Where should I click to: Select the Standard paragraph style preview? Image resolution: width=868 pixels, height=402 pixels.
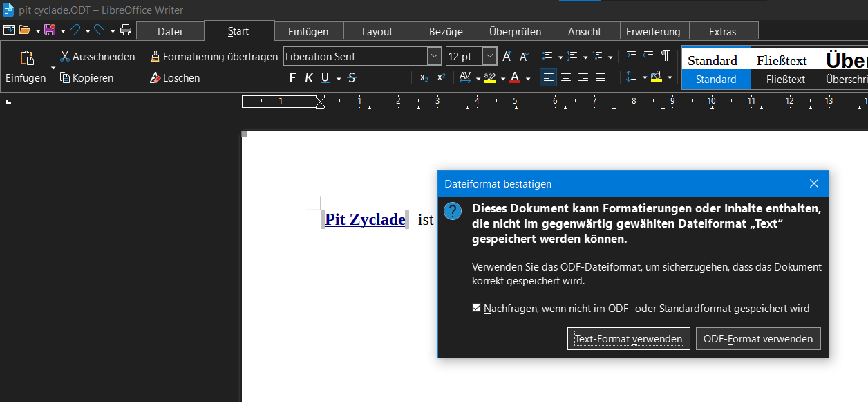(x=715, y=69)
